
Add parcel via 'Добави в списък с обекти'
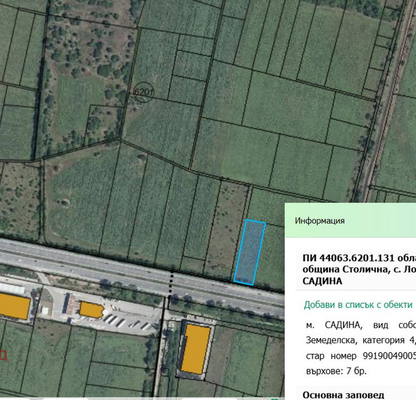pyautogui.click(x=358, y=305)
